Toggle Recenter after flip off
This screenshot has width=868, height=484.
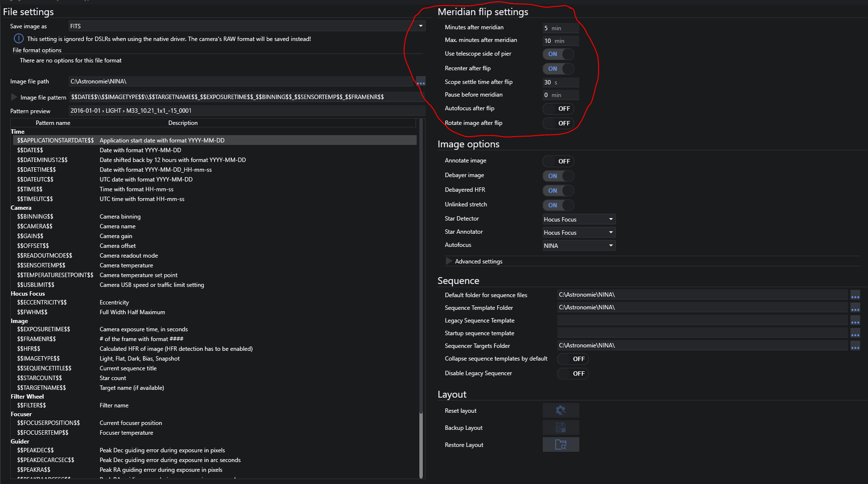(558, 69)
